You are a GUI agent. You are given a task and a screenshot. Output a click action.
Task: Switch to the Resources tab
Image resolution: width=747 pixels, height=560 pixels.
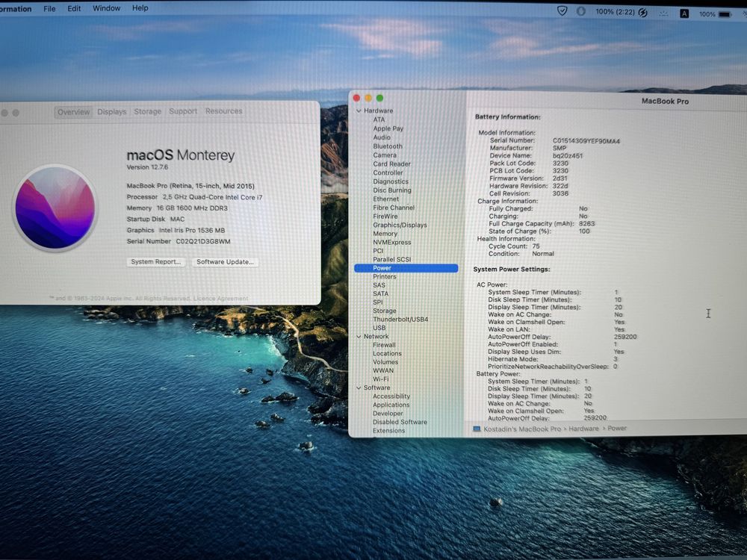click(224, 111)
